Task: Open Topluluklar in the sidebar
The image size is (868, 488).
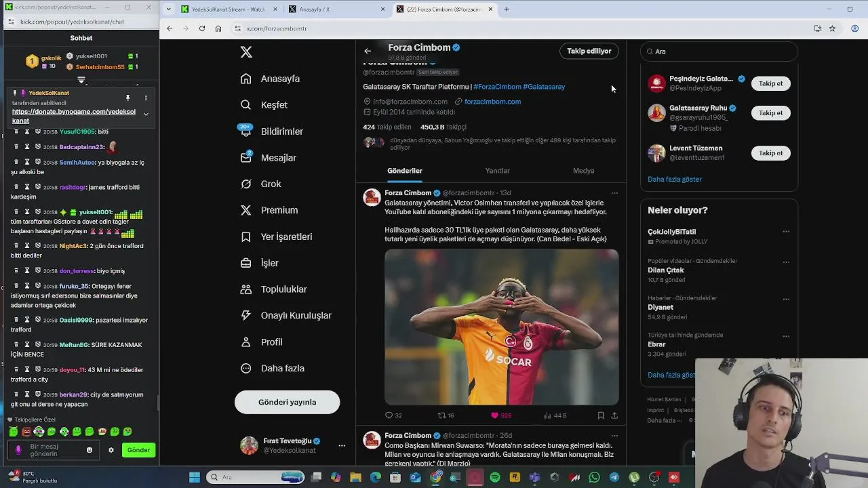Action: [273, 289]
